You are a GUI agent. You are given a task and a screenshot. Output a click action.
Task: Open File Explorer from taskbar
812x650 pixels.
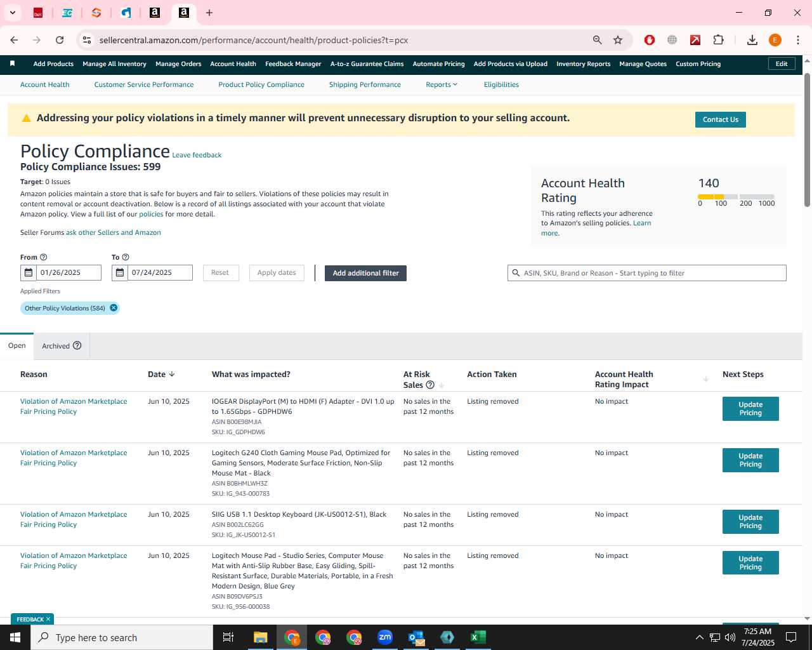pos(261,637)
